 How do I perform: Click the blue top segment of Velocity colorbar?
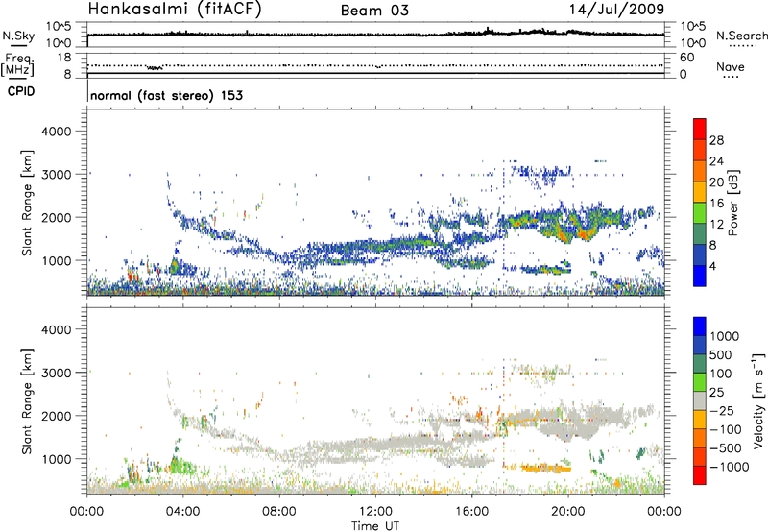tap(700, 326)
